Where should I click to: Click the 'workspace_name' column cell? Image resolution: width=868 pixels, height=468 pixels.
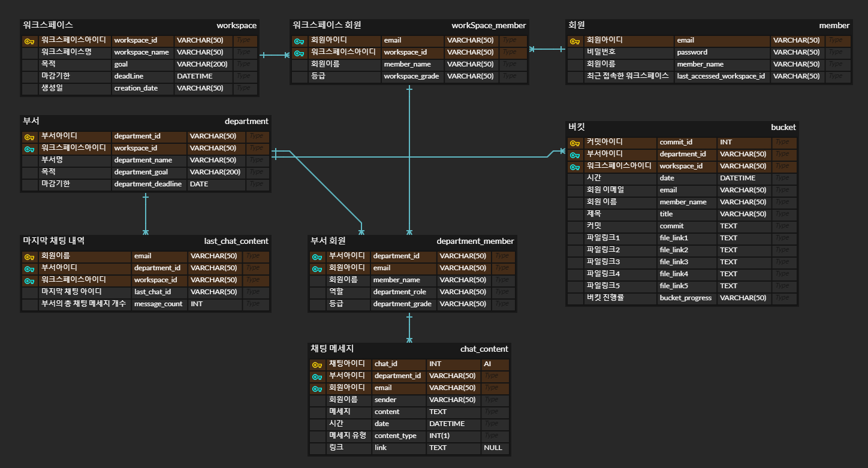143,53
